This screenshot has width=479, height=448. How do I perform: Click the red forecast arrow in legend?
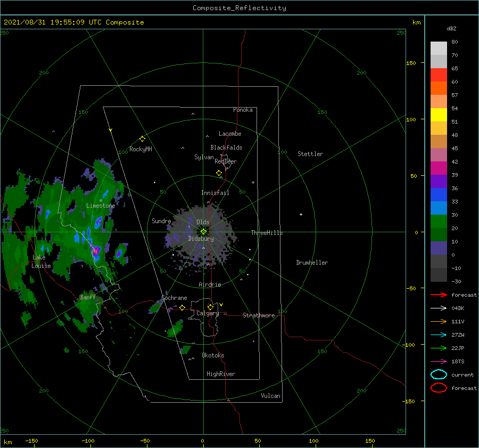click(x=439, y=295)
